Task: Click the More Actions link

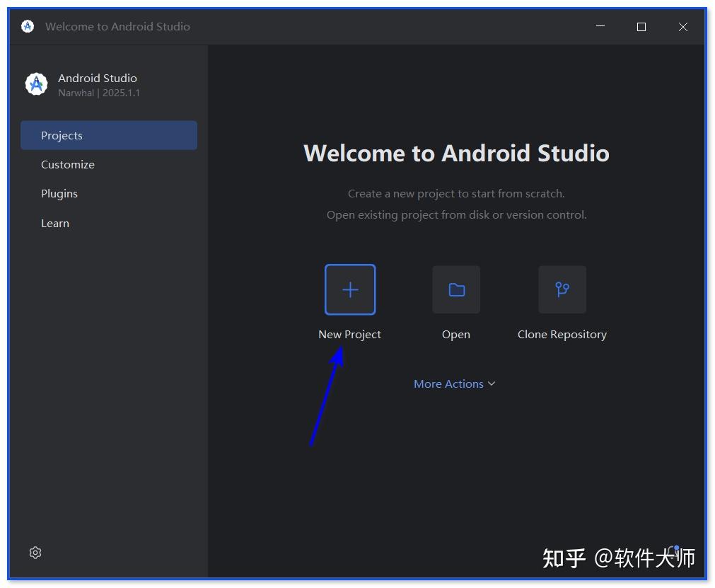Action: [448, 384]
